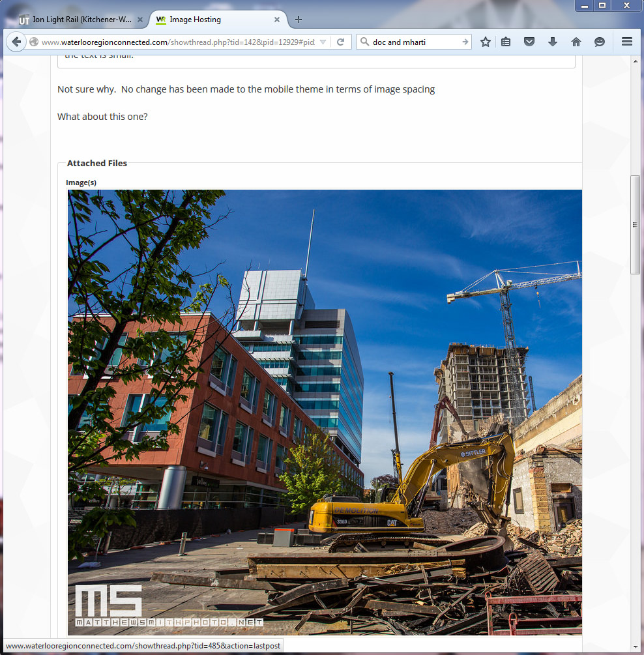Viewport: 644px width, 655px height.
Task: Close the Image Hosting tab
Action: point(277,20)
